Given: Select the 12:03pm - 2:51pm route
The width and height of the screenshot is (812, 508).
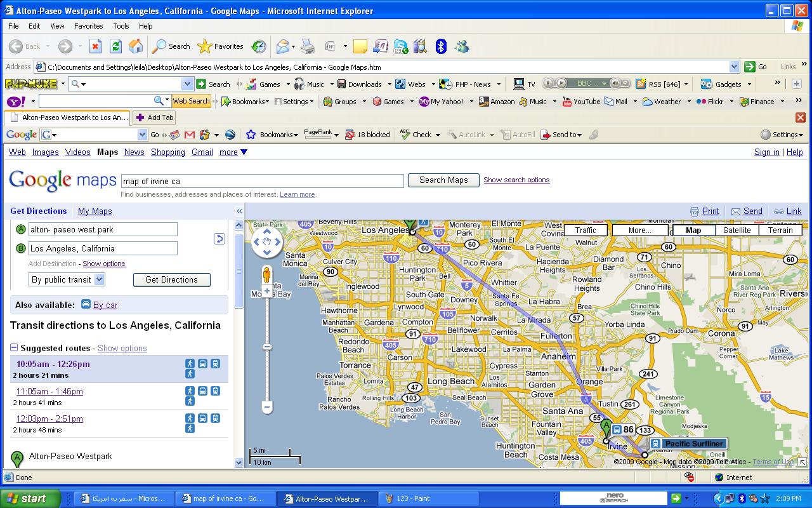Looking at the screenshot, I should (x=49, y=418).
